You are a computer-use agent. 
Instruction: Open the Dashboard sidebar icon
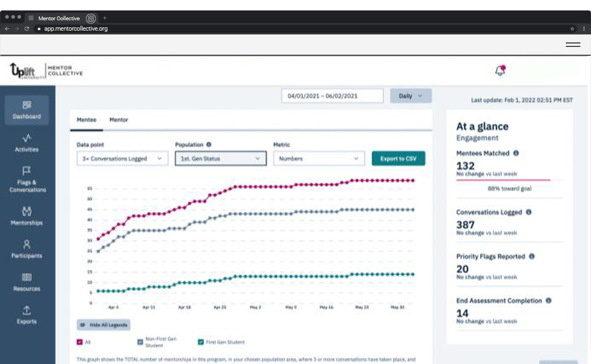pyautogui.click(x=27, y=110)
